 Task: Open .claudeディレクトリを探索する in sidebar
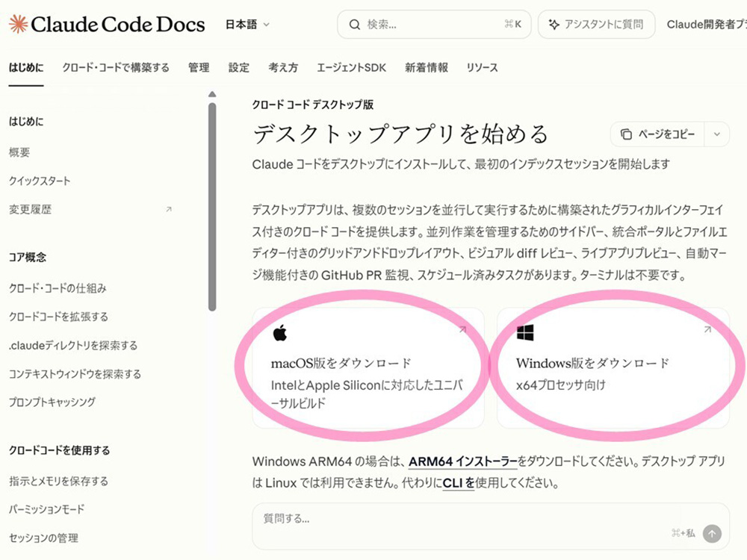pos(73,345)
